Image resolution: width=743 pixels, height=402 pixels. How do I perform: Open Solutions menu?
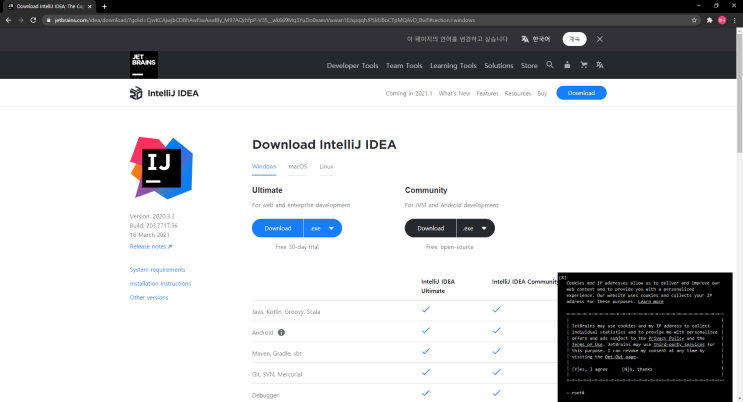point(498,65)
